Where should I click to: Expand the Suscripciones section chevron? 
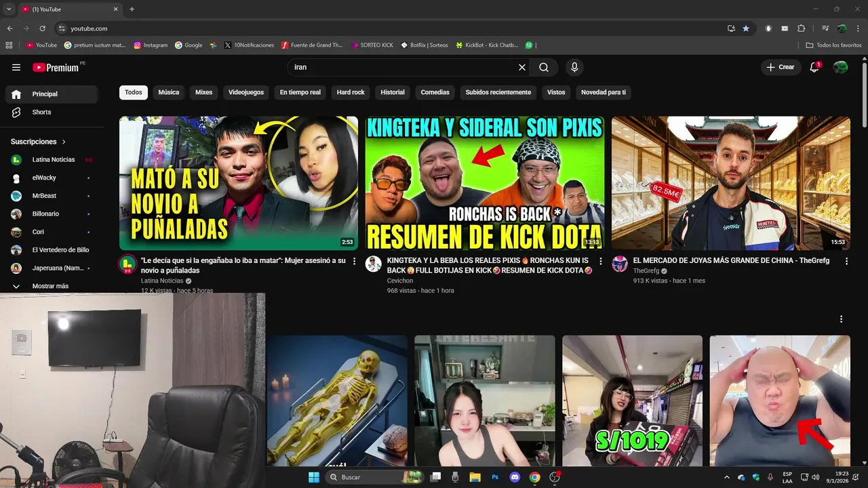coord(64,142)
